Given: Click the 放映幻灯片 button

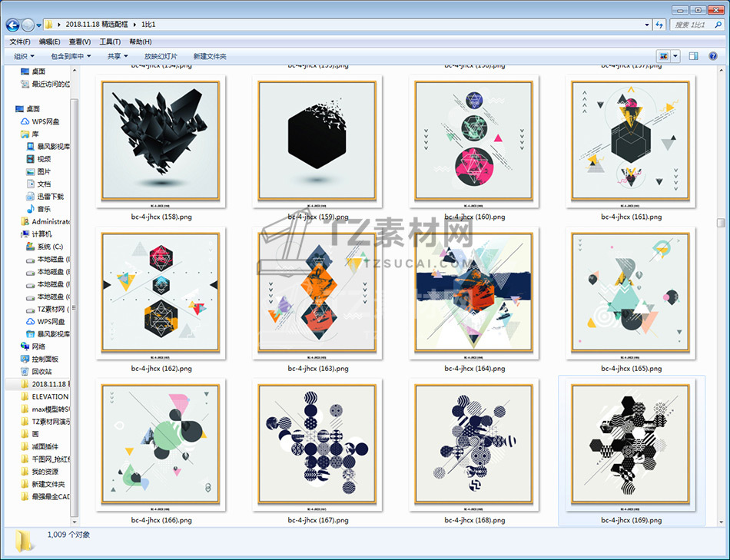Looking at the screenshot, I should coord(161,56).
